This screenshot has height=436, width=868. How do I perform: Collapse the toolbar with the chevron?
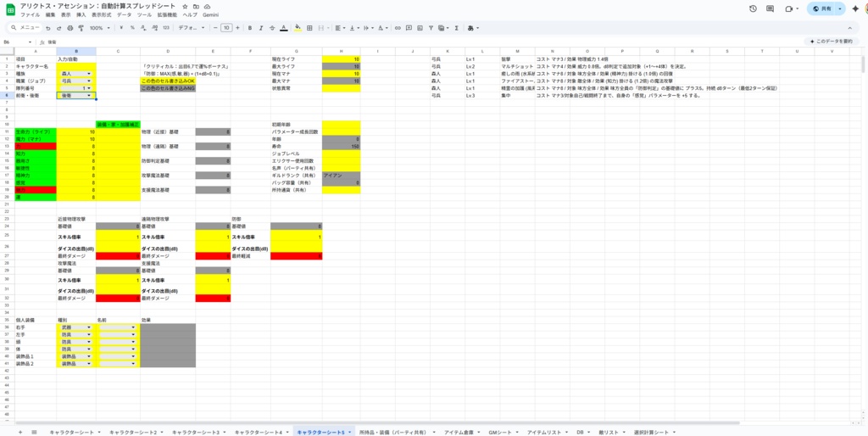[x=849, y=28]
